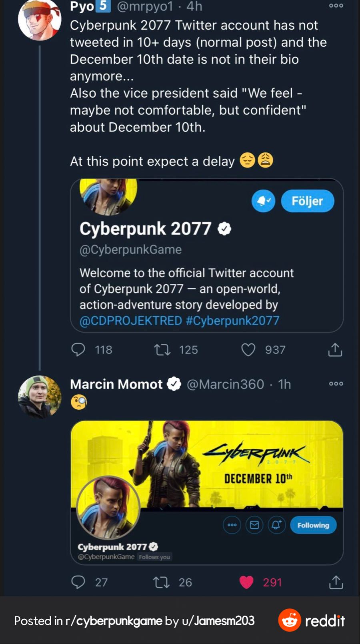Open more options menu on Pyo's tweet
The height and width of the screenshot is (644, 360).
(336, 6)
